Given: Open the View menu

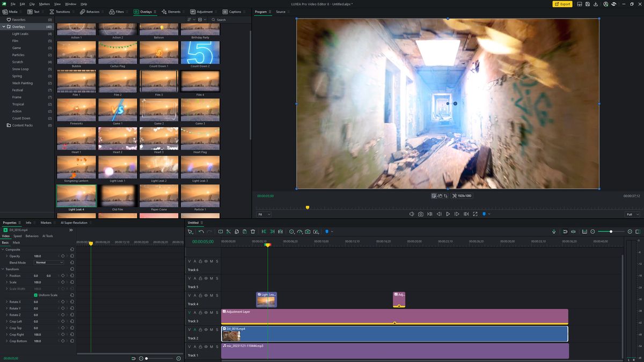Looking at the screenshot, I should click(57, 3).
